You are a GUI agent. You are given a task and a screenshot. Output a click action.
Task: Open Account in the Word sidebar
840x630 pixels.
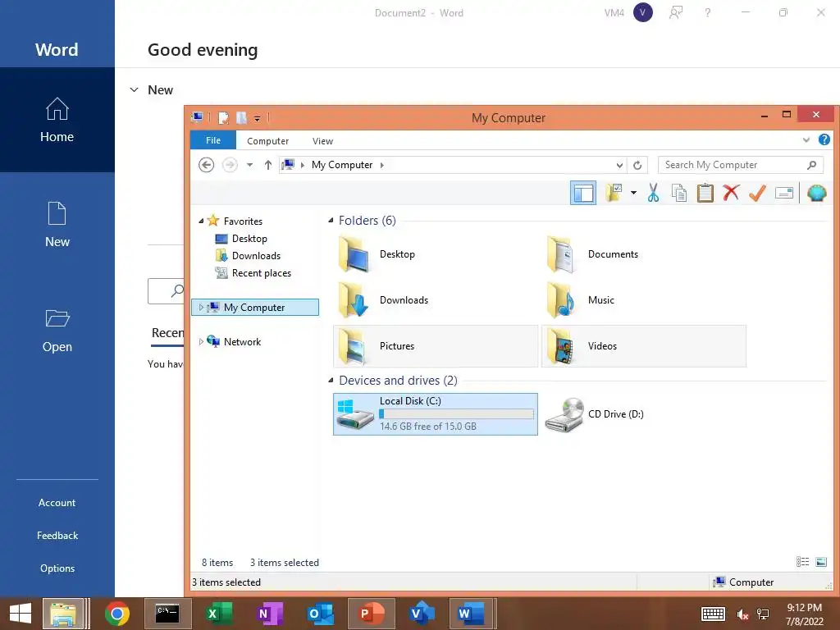click(x=57, y=503)
